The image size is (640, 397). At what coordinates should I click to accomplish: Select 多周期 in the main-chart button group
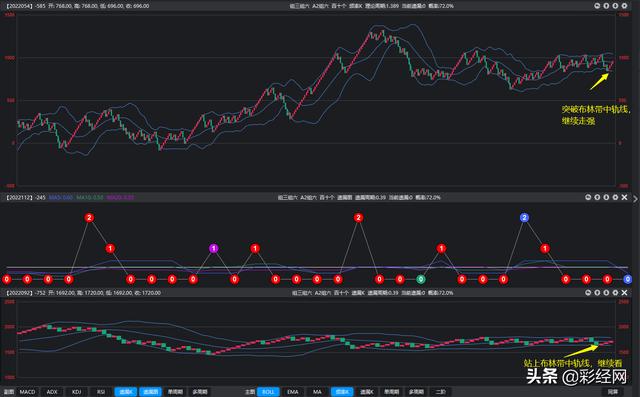[416, 392]
